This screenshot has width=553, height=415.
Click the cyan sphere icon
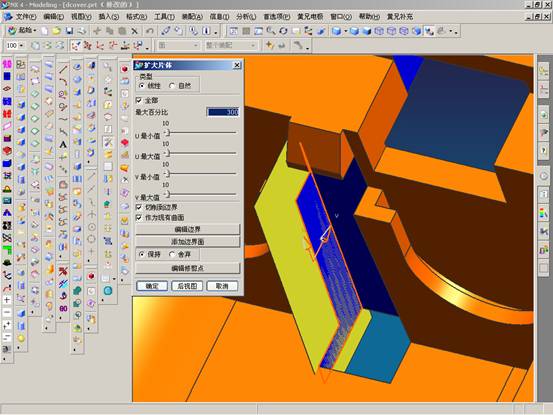pyautogui.click(x=108, y=291)
